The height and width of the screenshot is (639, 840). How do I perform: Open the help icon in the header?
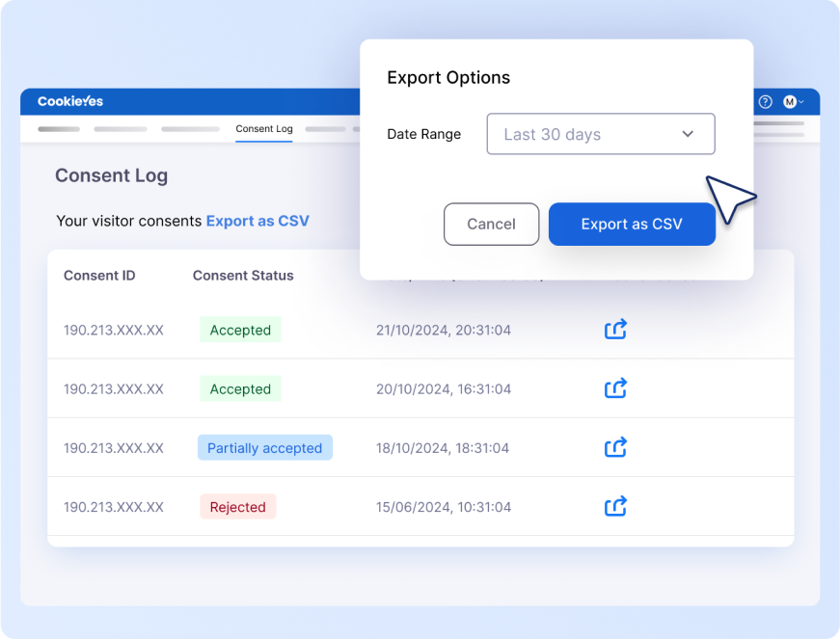click(x=765, y=101)
